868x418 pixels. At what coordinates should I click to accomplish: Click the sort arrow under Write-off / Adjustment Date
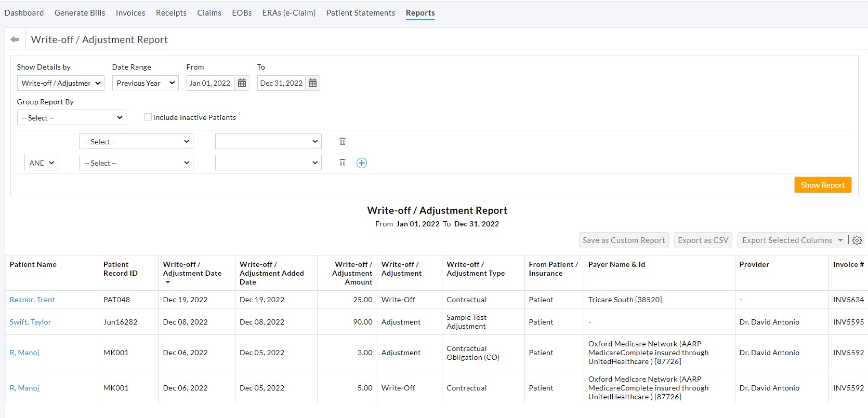click(x=167, y=281)
